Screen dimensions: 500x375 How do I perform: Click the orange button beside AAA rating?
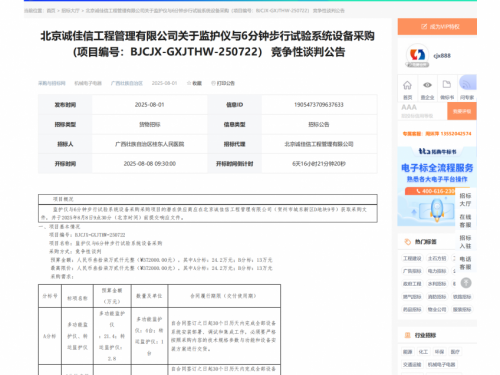462,111
